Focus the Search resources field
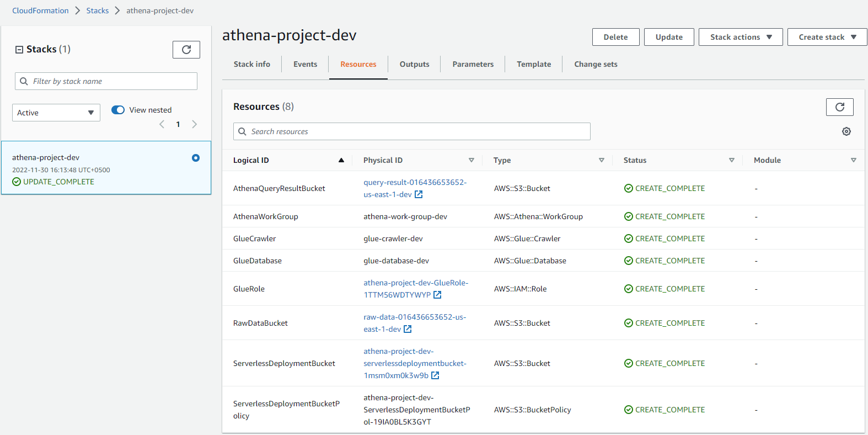Screen dimensions: 868x435 coord(412,131)
